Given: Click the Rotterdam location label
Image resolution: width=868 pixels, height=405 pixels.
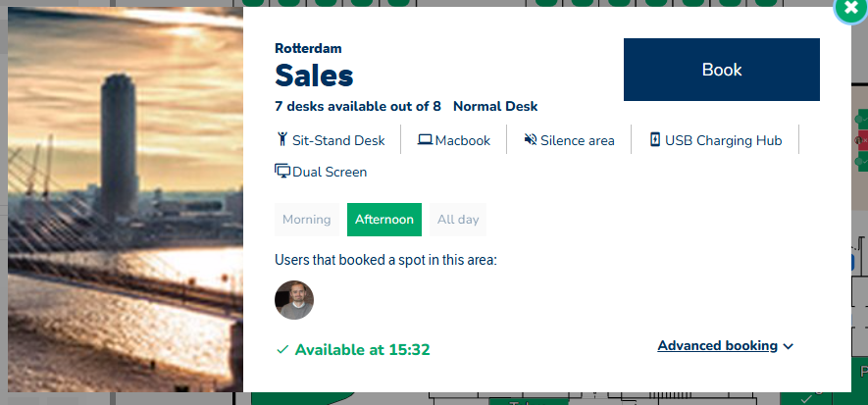Looking at the screenshot, I should [308, 48].
